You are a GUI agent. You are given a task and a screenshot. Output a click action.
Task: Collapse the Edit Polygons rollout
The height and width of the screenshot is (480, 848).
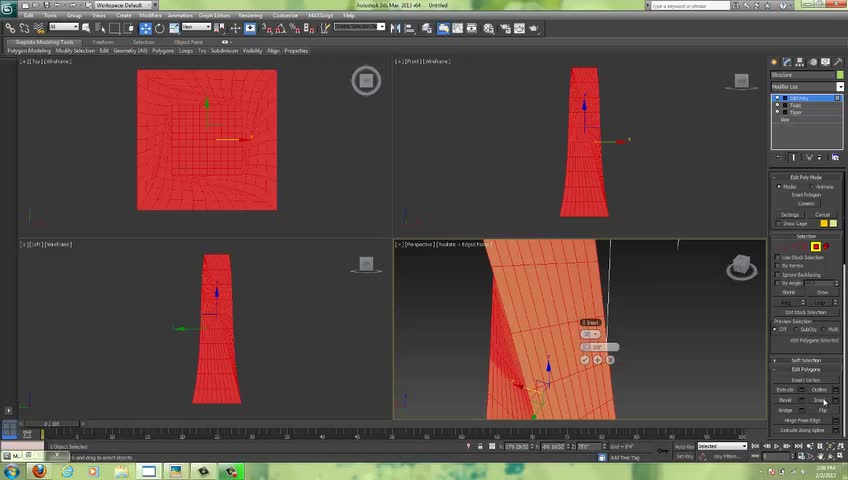click(806, 370)
